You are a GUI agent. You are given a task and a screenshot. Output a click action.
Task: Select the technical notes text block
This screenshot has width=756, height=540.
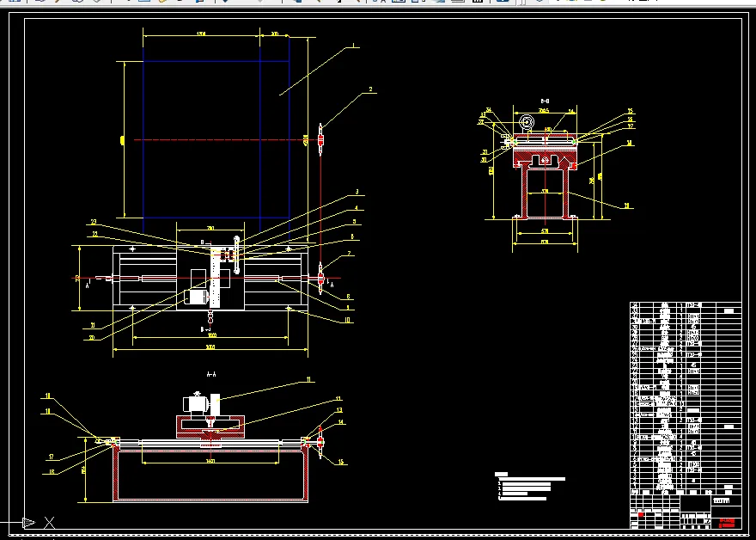[530, 487]
